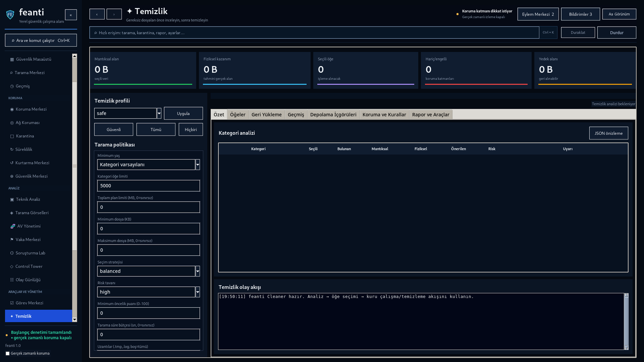644x362 pixels.
Task: Open the Koruma ve Kurallar tab
Action: [384, 115]
